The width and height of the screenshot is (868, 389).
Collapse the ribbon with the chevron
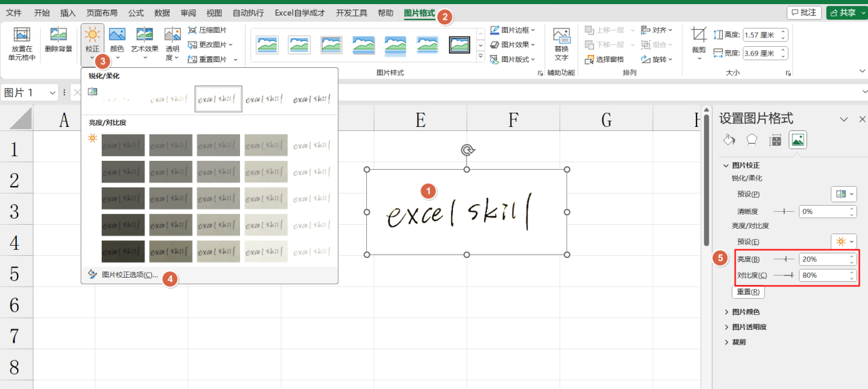862,71
